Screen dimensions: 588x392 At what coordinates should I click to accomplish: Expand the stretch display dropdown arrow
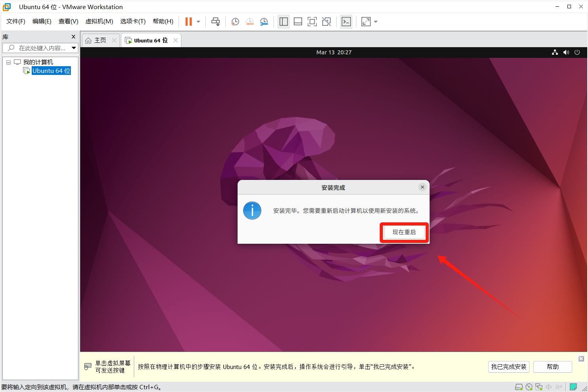pos(376,22)
